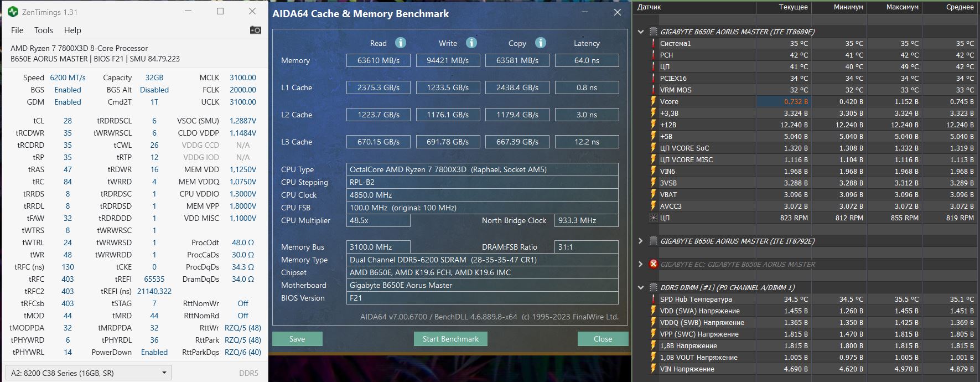Click the lightning icon beside VBAT sensor
The width and height of the screenshot is (980, 382).
tap(653, 194)
